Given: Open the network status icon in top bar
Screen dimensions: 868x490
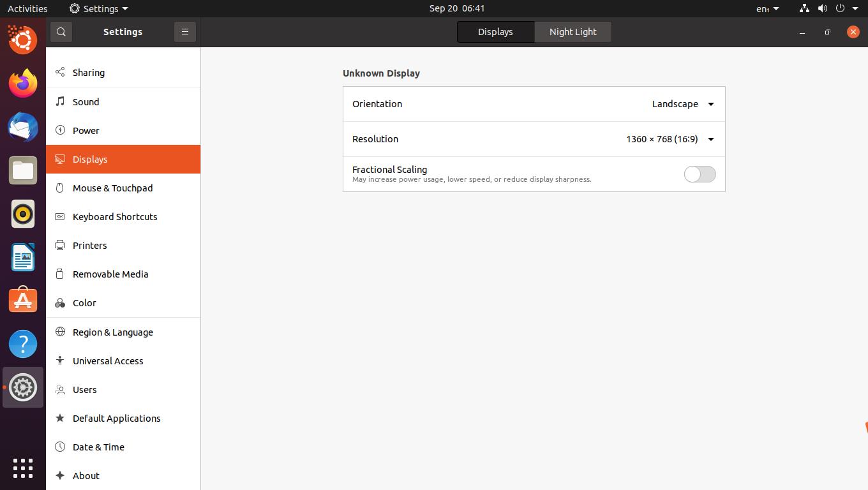Looking at the screenshot, I should [x=804, y=8].
